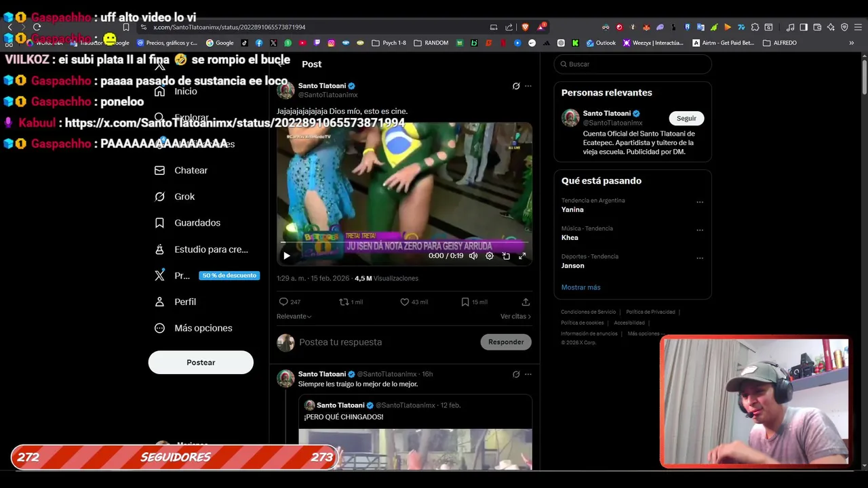Open options for the Khea trend
This screenshot has width=868, height=488.
[700, 230]
